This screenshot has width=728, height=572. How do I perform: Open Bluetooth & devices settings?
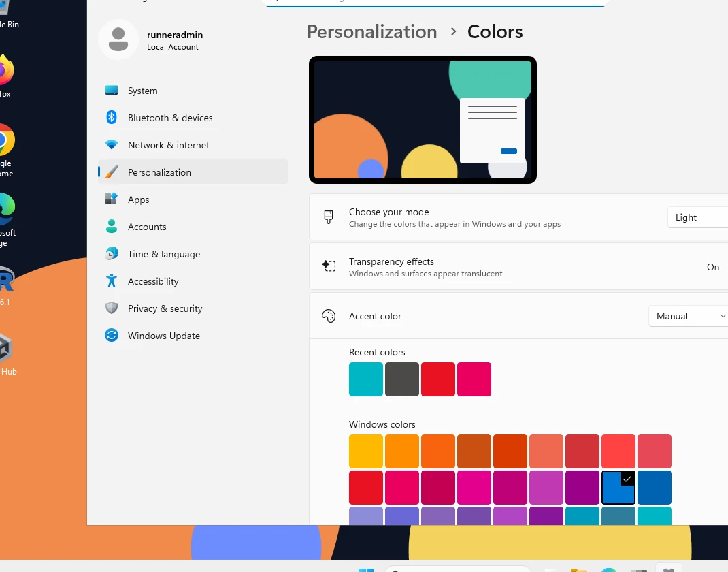pos(193,118)
